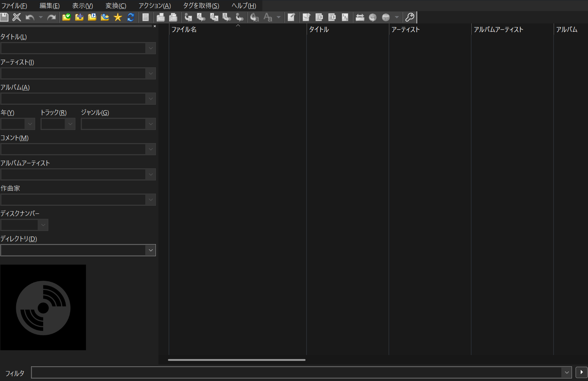Click the auto-numbering 123 icon
588x381 pixels.
345,17
